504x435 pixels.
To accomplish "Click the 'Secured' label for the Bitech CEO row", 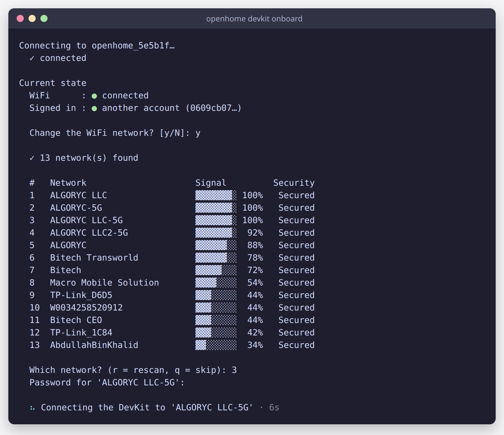I will [x=297, y=320].
